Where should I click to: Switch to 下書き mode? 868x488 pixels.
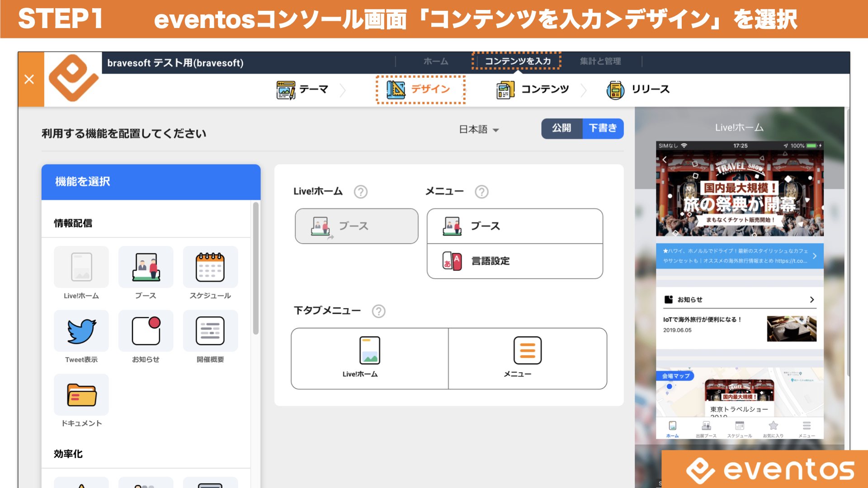tap(603, 128)
